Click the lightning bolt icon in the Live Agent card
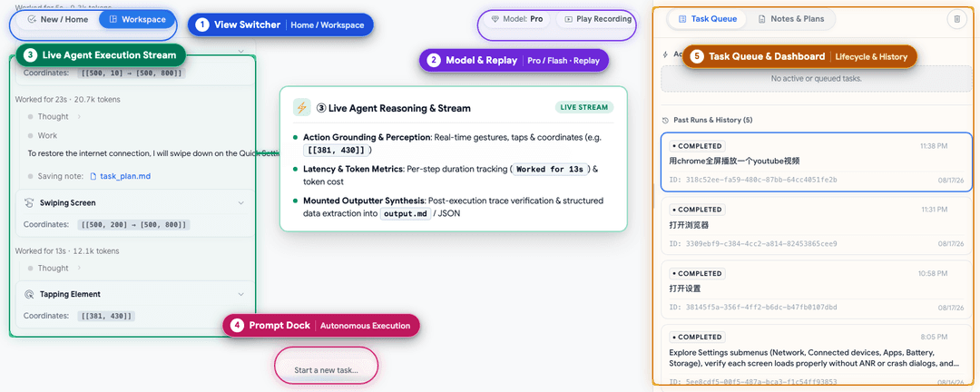The height and width of the screenshot is (392, 980). pos(302,108)
